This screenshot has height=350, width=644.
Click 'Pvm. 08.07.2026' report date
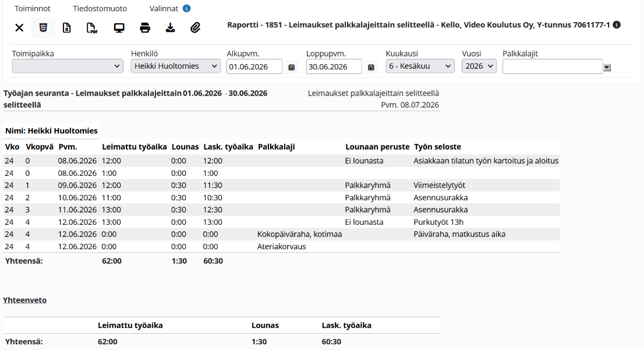pos(410,105)
